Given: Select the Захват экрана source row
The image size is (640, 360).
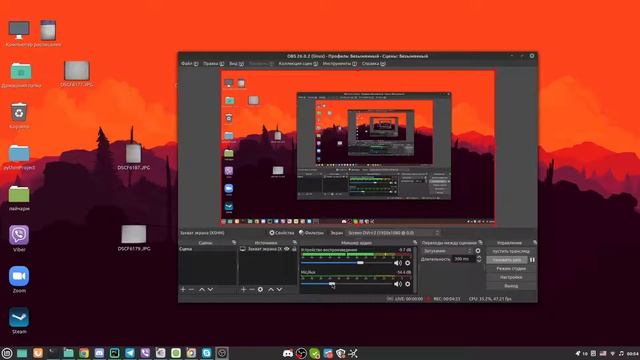Looking at the screenshot, I should (268, 249).
